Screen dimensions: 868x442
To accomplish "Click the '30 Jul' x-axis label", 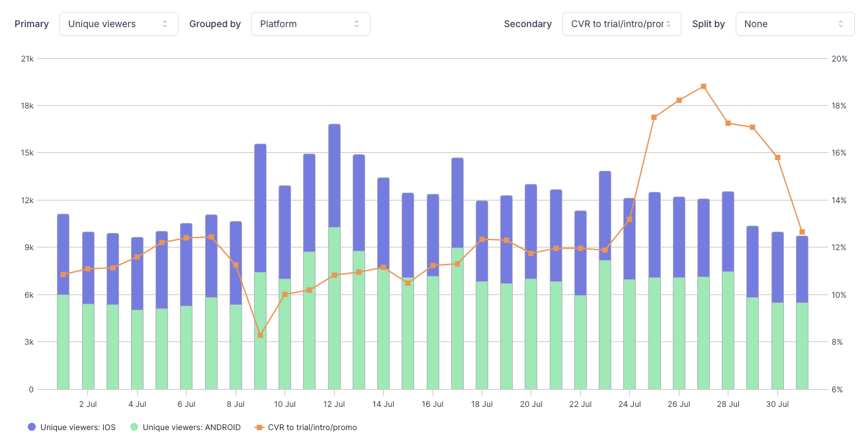I will [x=777, y=404].
